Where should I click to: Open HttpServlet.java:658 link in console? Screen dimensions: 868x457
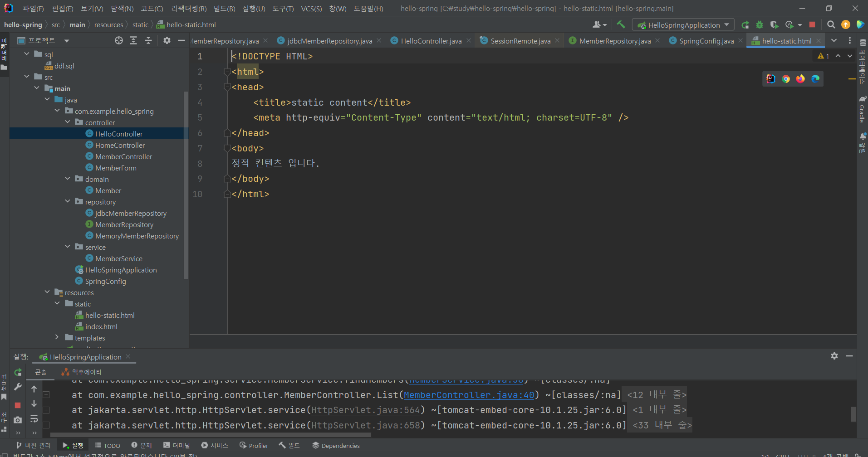tap(366, 425)
